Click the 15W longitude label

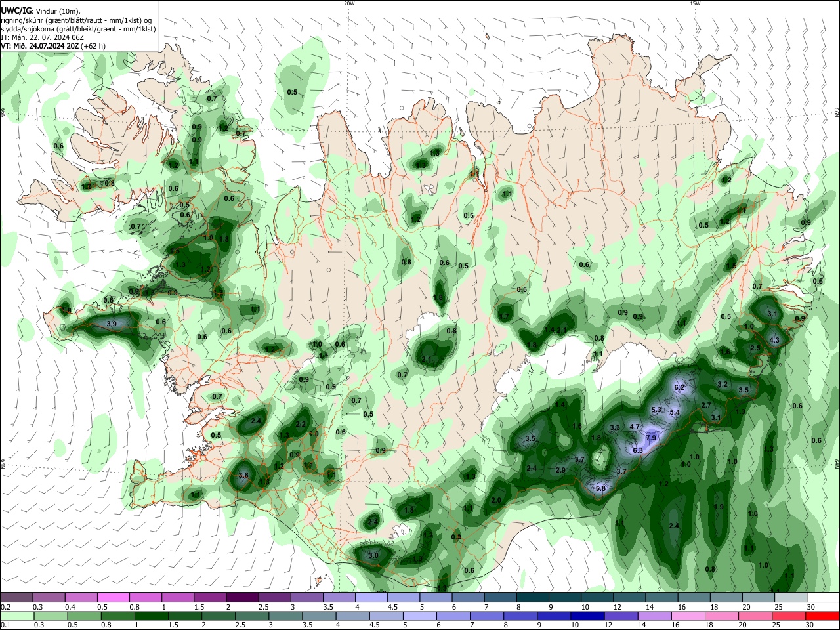coord(695,3)
